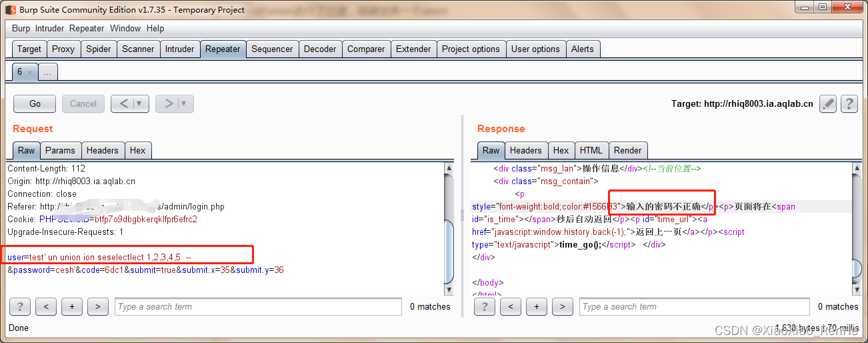The image size is (868, 343).
Task: Select the response Render tab
Action: (628, 150)
